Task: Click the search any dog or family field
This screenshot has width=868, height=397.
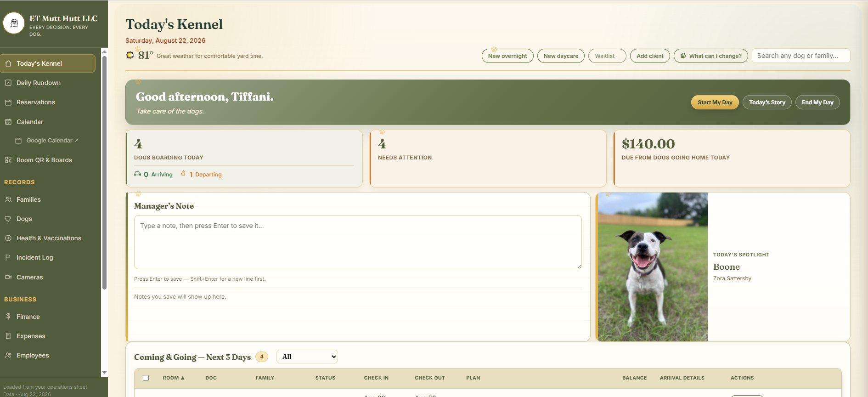Action: (801, 56)
